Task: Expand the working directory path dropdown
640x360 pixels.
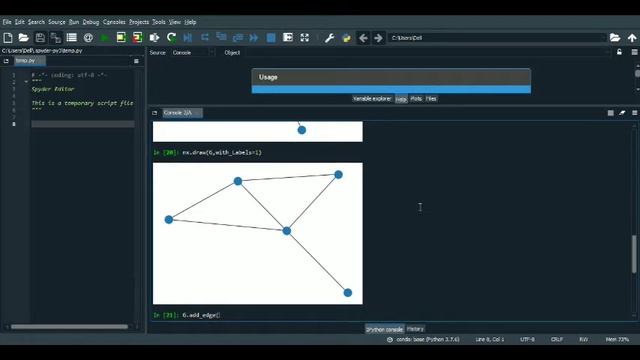Action: 603,38
